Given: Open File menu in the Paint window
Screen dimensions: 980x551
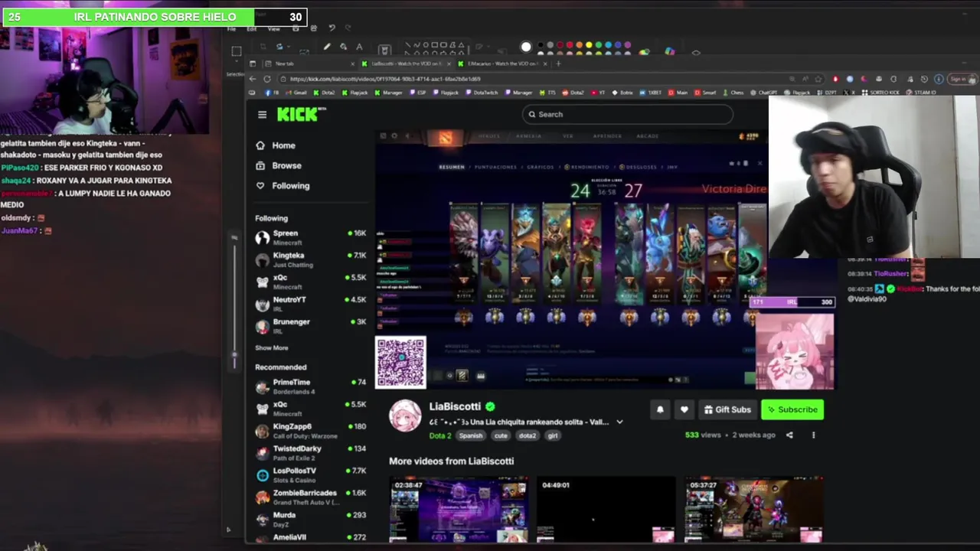Looking at the screenshot, I should pos(232,29).
